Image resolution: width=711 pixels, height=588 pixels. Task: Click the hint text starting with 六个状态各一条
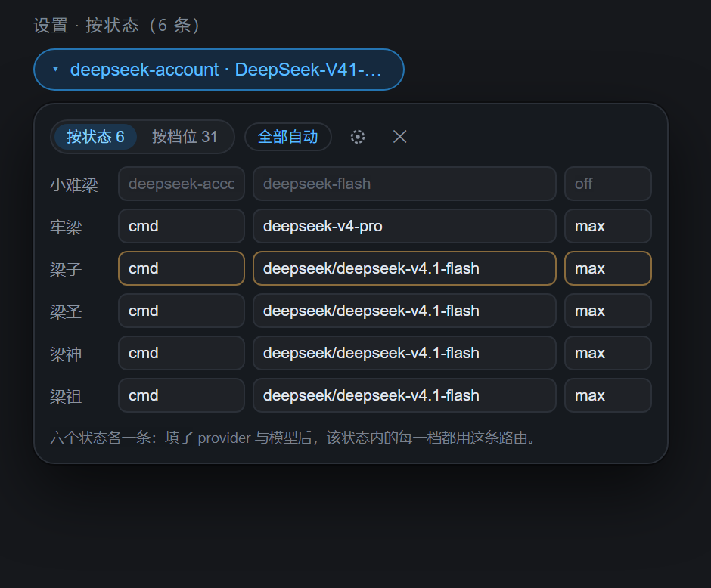click(x=293, y=438)
